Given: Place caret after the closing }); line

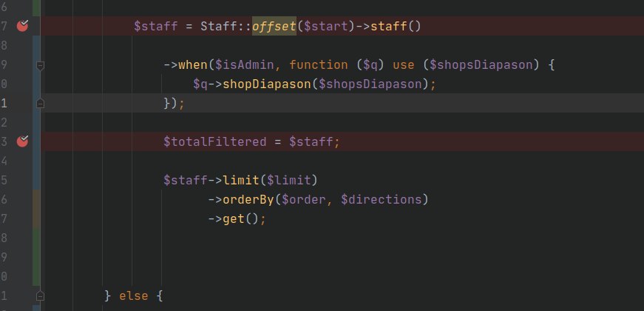Looking at the screenshot, I should (x=186, y=103).
